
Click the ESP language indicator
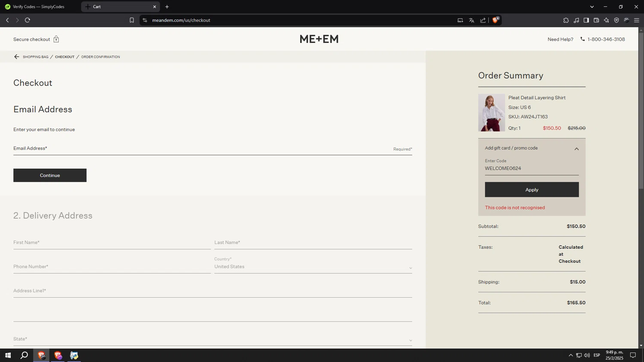point(597,355)
